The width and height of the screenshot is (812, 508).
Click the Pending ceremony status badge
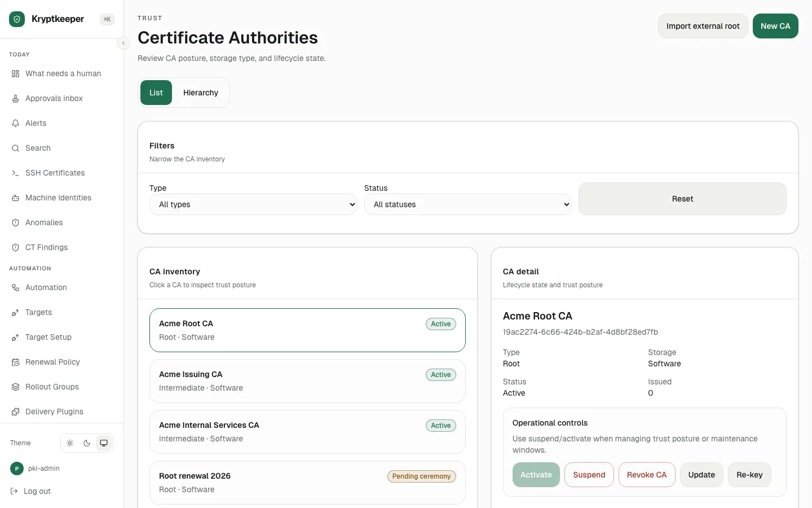[421, 476]
